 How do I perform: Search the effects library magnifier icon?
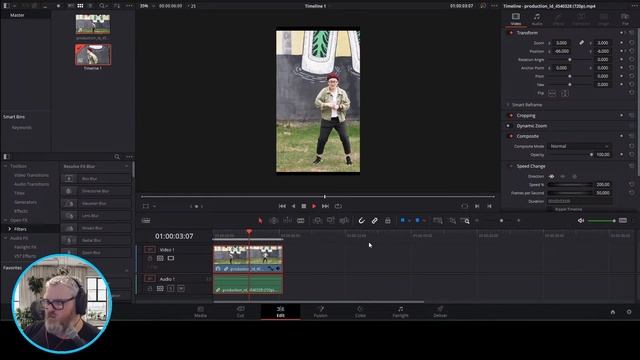coord(117,157)
